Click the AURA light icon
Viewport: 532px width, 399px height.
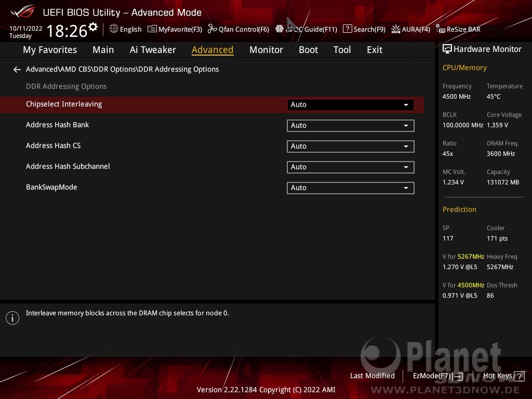tap(395, 29)
